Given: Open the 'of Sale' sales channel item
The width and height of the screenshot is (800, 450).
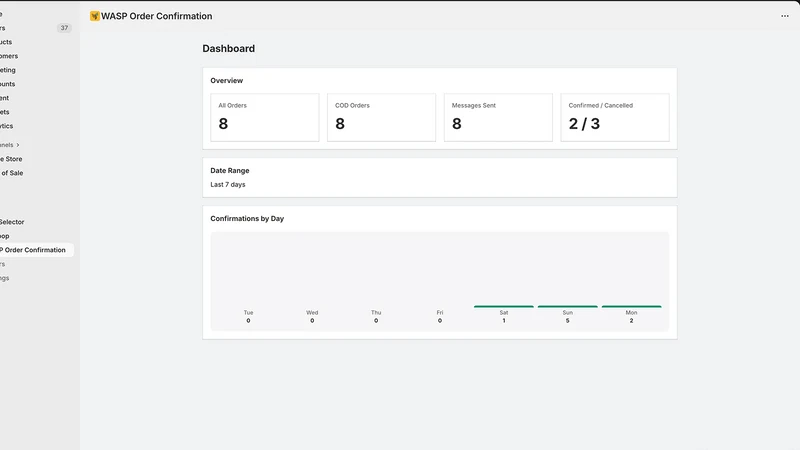Looking at the screenshot, I should click(12, 173).
